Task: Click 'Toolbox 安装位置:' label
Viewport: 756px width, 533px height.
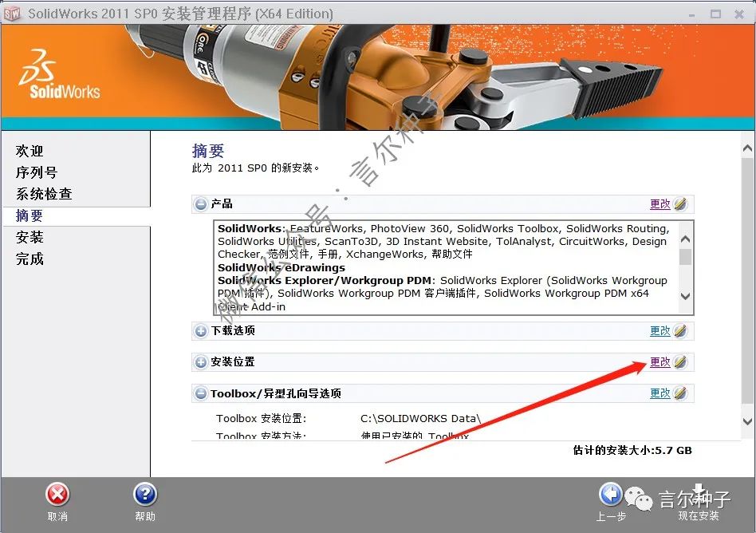Action: click(262, 419)
